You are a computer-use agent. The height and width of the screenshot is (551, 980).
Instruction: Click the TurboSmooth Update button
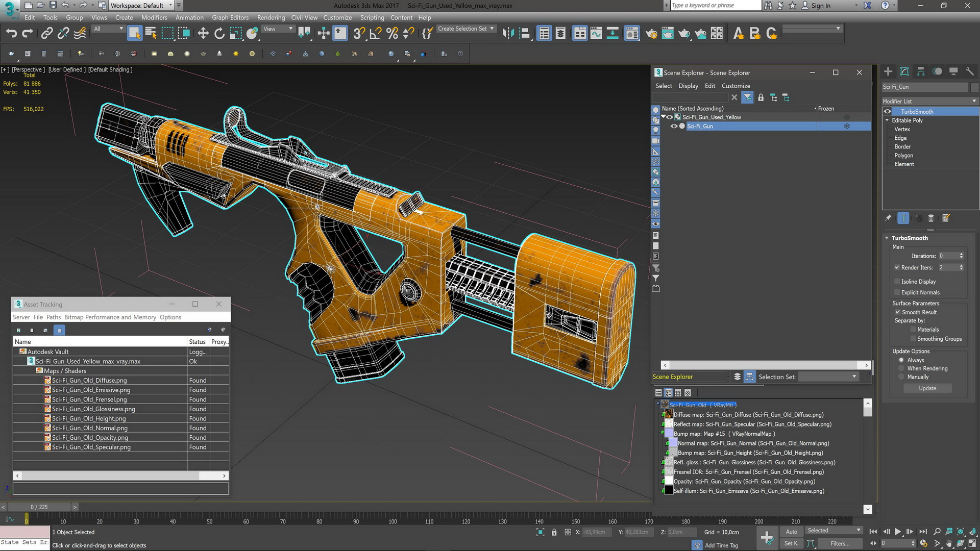[927, 388]
